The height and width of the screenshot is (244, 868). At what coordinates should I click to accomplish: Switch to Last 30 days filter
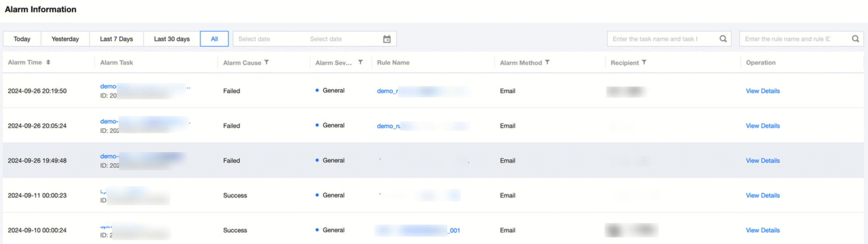172,39
